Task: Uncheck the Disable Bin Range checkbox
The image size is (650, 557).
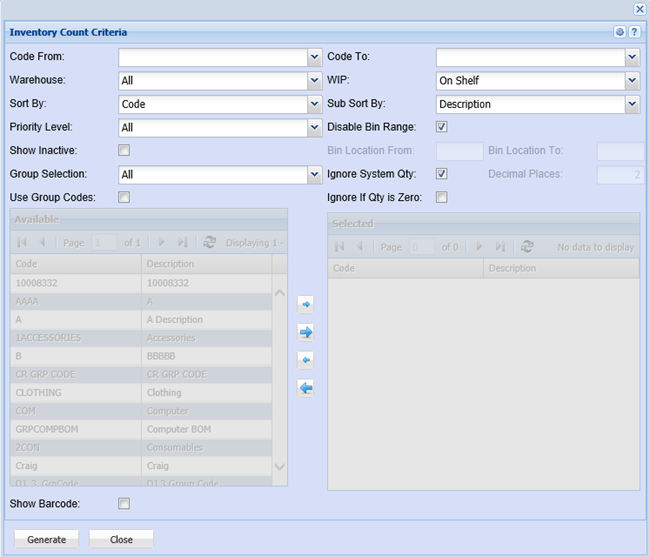Action: pyautogui.click(x=442, y=127)
